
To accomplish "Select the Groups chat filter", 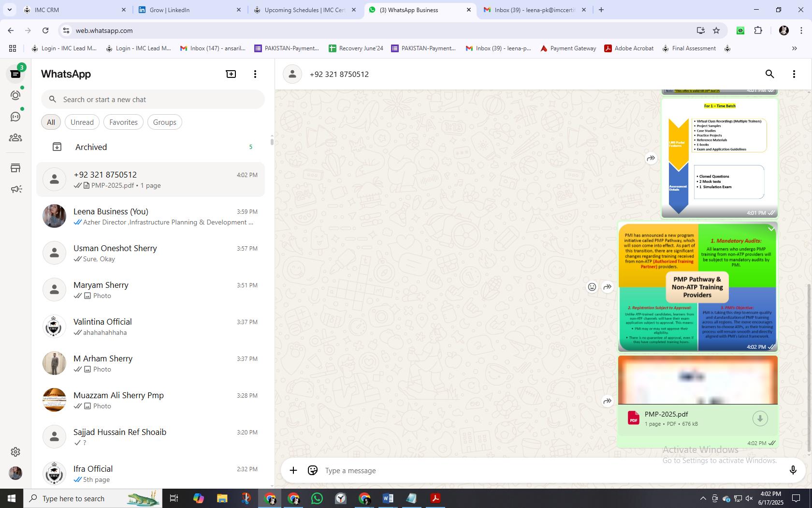I will pyautogui.click(x=165, y=122).
